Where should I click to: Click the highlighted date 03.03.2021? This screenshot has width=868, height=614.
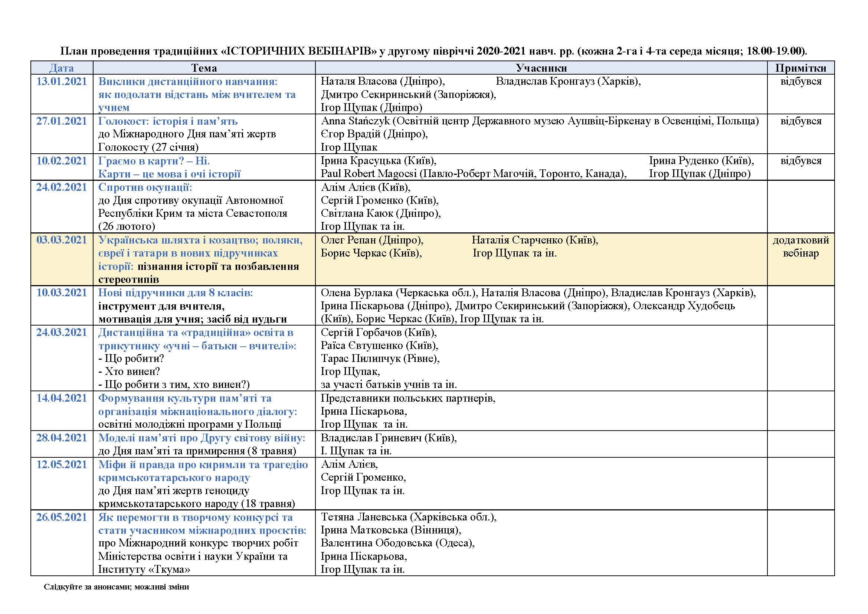point(62,240)
